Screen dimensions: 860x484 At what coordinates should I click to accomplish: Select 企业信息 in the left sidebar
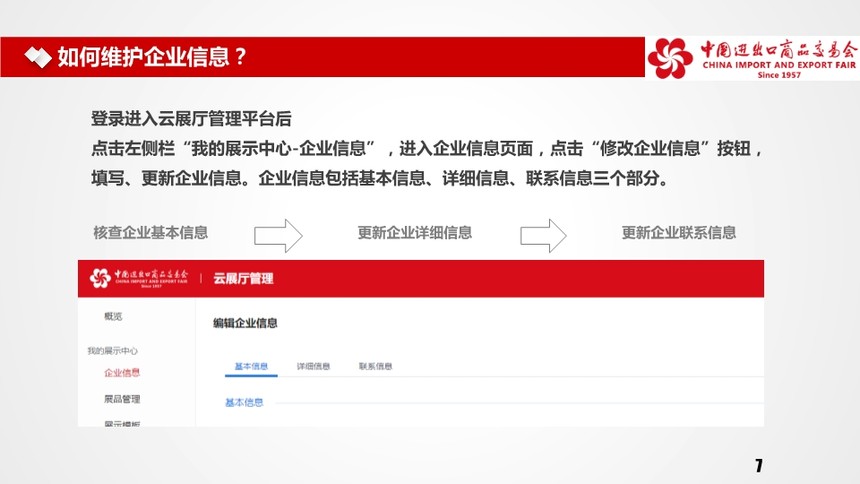pos(122,373)
